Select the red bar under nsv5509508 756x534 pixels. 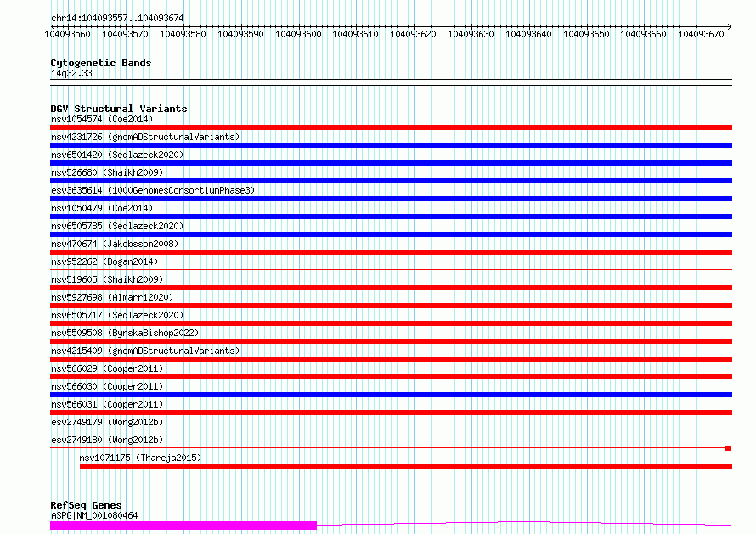click(391, 341)
